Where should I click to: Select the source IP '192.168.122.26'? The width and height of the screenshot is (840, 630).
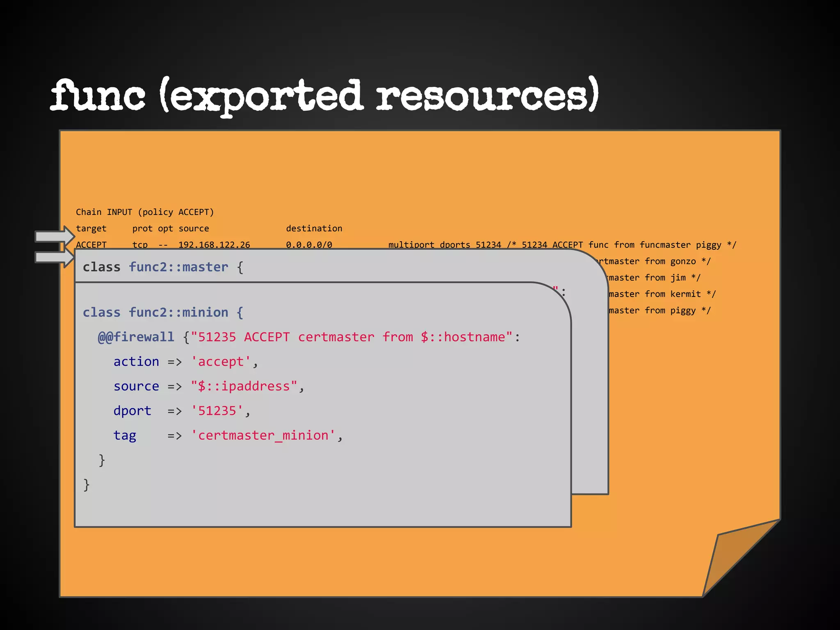[214, 244]
